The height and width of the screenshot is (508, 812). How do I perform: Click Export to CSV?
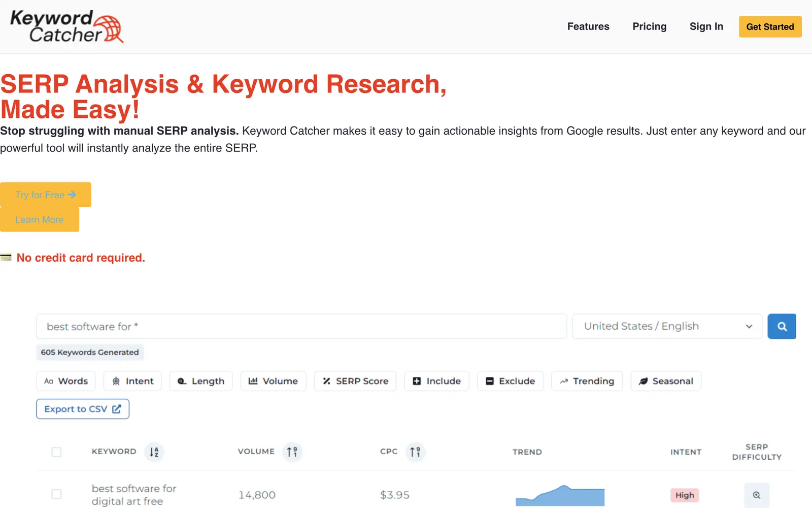click(x=83, y=409)
